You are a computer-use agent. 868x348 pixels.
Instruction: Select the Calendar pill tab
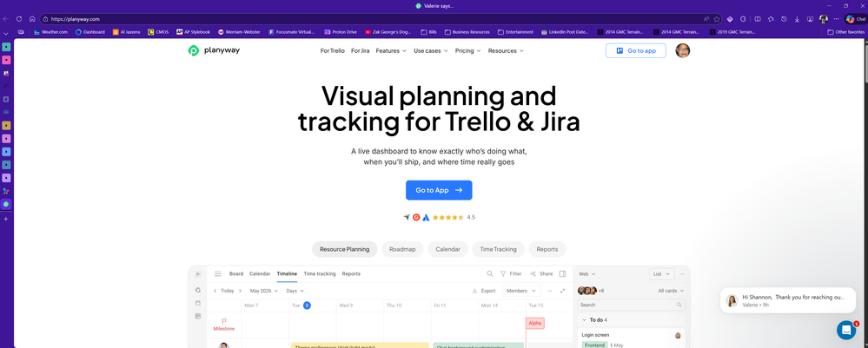pyautogui.click(x=447, y=249)
